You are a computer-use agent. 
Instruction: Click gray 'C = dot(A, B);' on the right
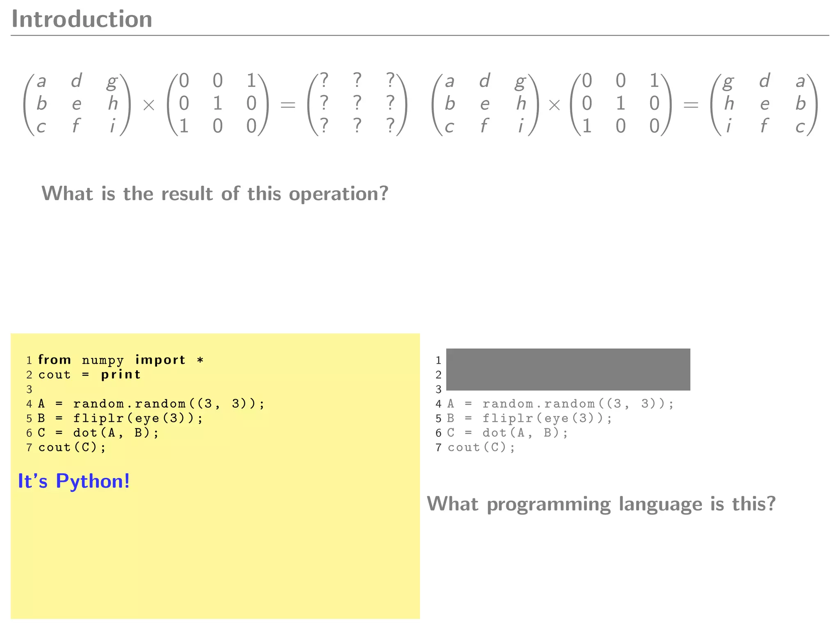[x=507, y=433]
